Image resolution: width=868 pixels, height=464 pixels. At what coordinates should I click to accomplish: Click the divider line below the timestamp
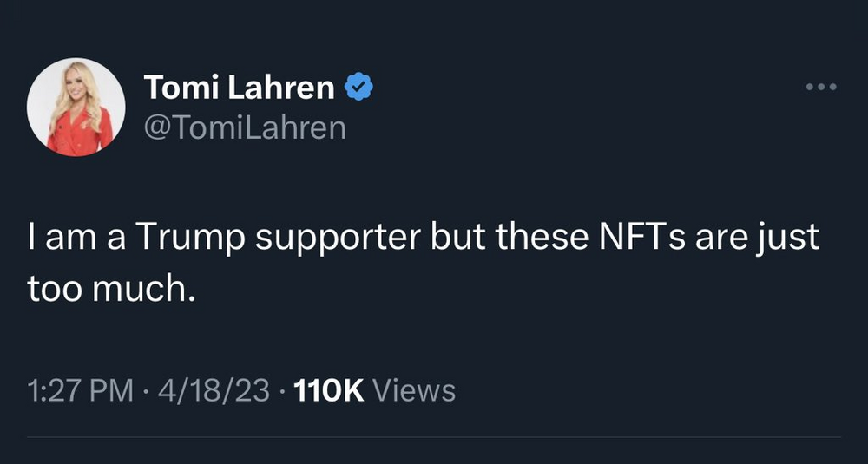(x=434, y=436)
